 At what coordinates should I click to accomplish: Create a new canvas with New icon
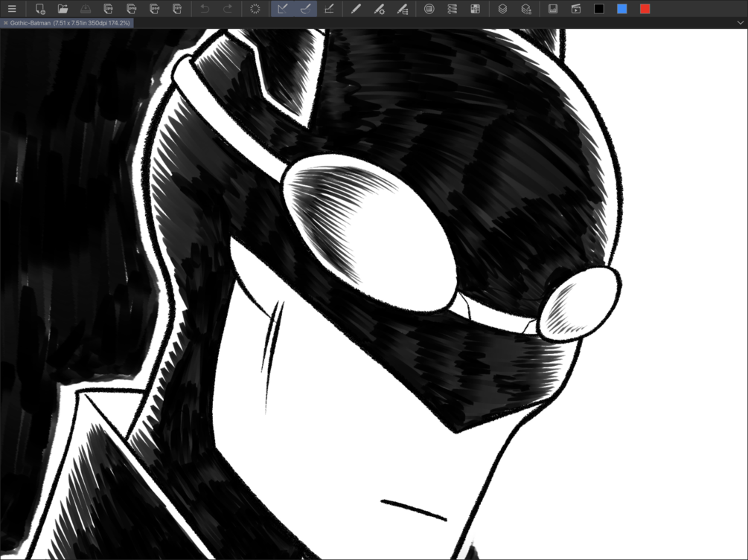(x=40, y=9)
